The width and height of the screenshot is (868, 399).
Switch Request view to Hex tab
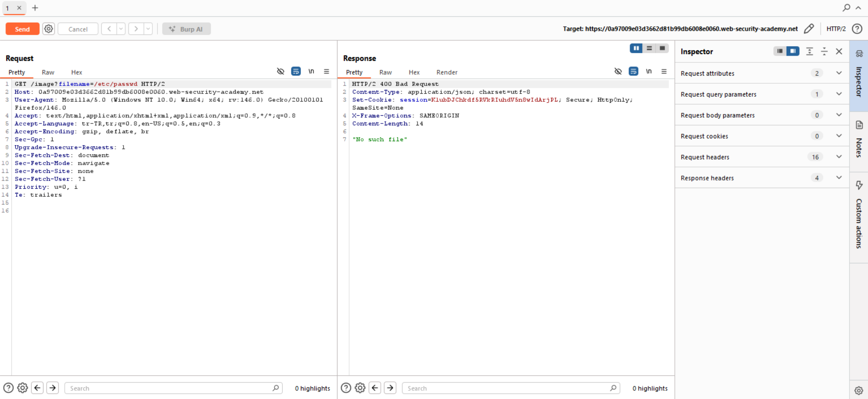pos(76,72)
